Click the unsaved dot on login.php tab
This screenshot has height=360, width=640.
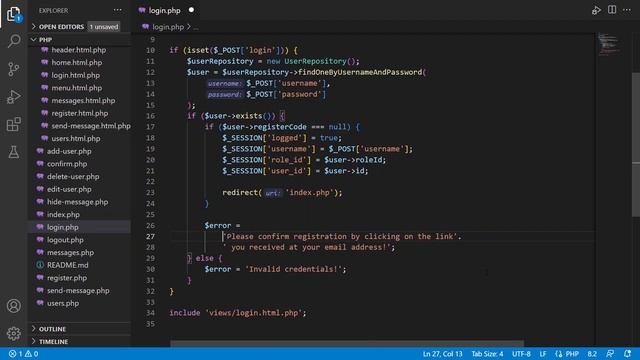[191, 10]
